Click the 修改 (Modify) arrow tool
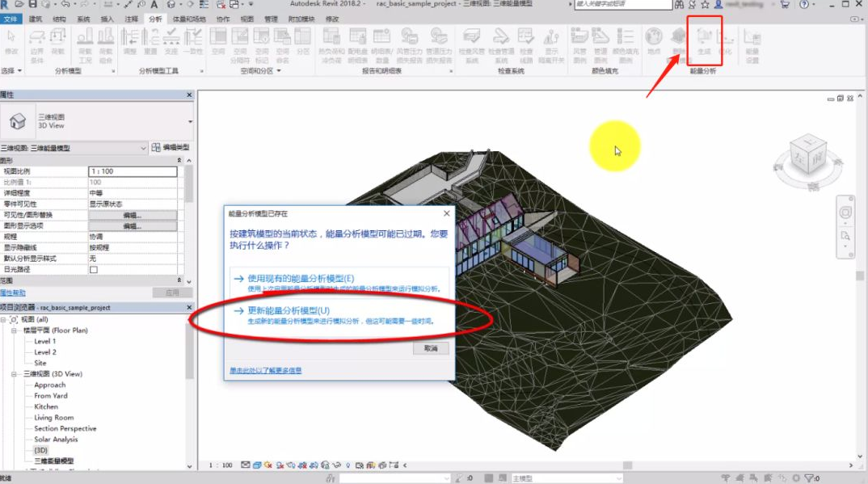 tap(11, 41)
